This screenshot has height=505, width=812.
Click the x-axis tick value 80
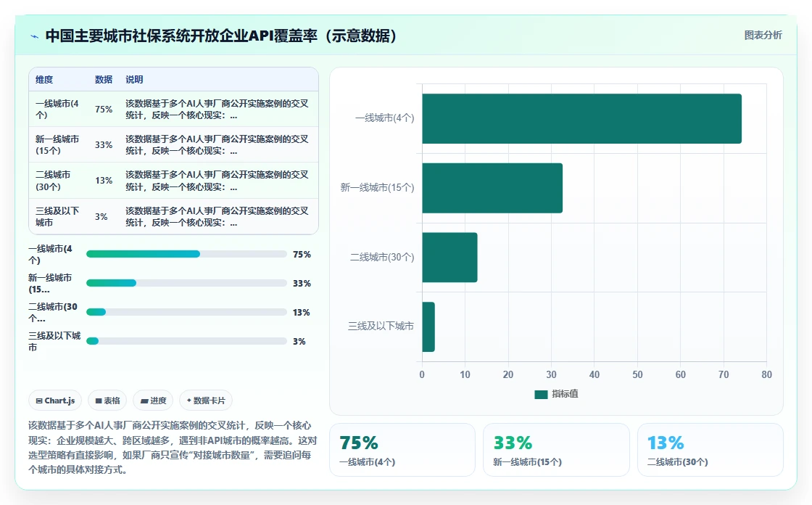tap(766, 374)
